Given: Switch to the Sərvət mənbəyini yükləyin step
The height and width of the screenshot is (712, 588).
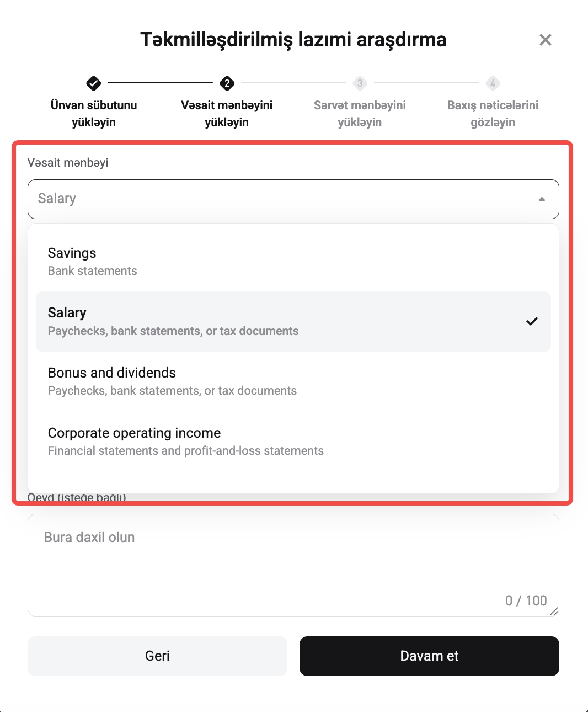Looking at the screenshot, I should pos(360,114).
